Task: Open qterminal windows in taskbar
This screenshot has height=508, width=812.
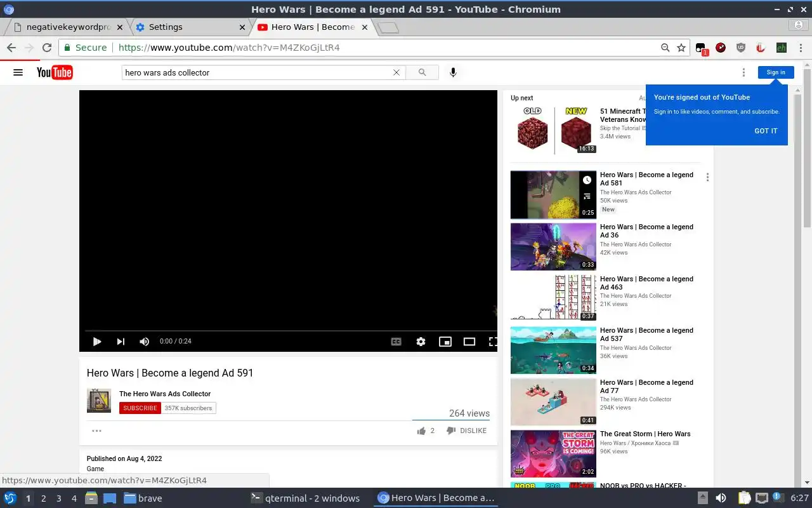Action: tap(305, 498)
